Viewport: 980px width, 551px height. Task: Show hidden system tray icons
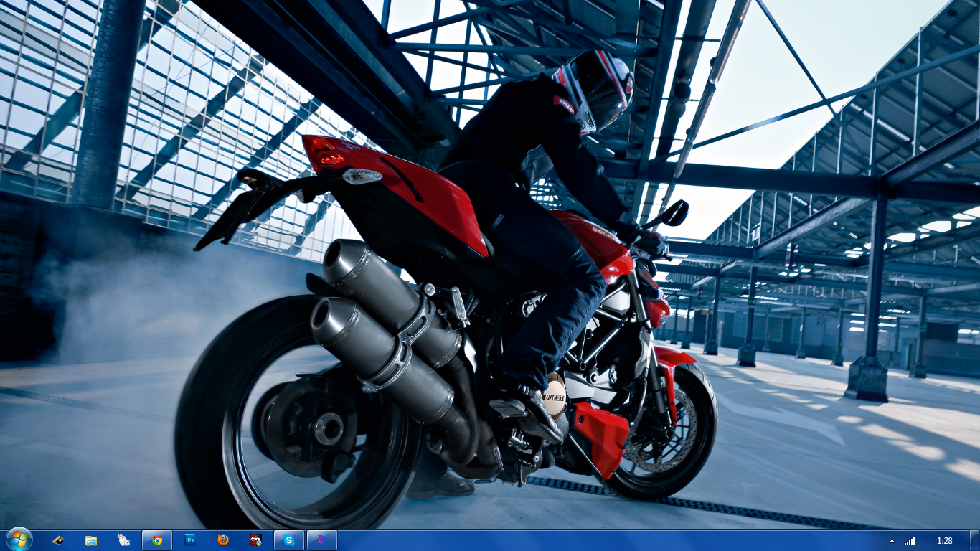click(x=892, y=541)
